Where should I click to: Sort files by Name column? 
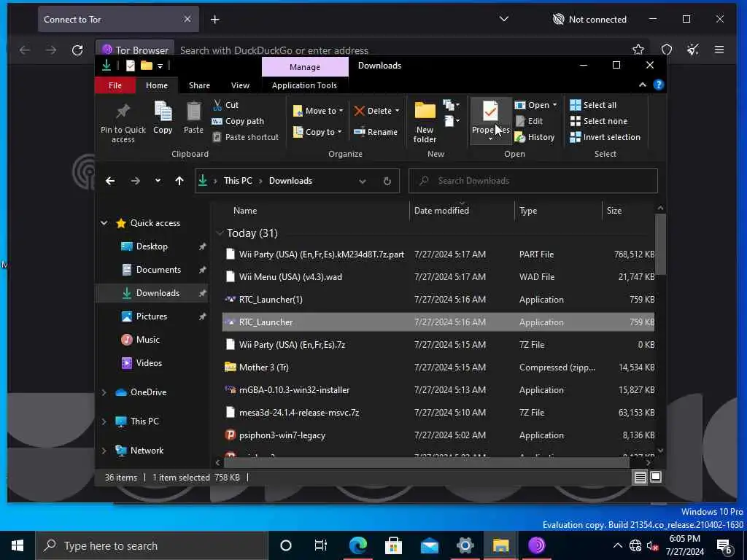coord(245,211)
